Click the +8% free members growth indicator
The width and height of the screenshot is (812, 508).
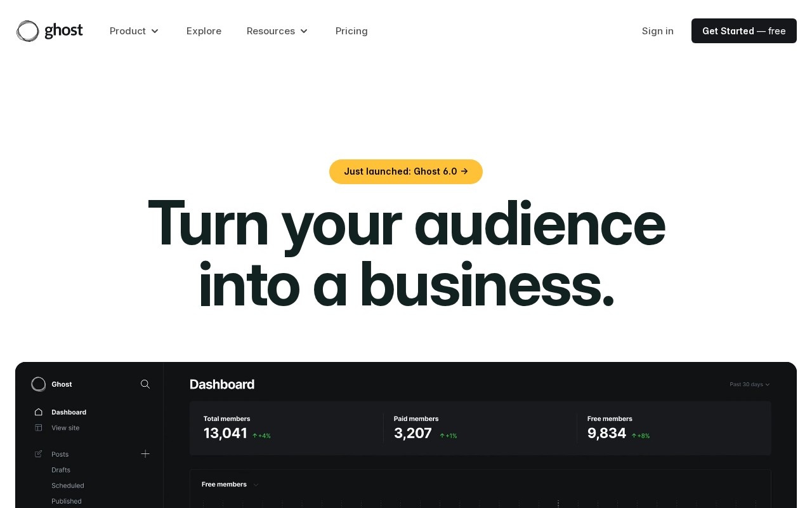tap(641, 436)
